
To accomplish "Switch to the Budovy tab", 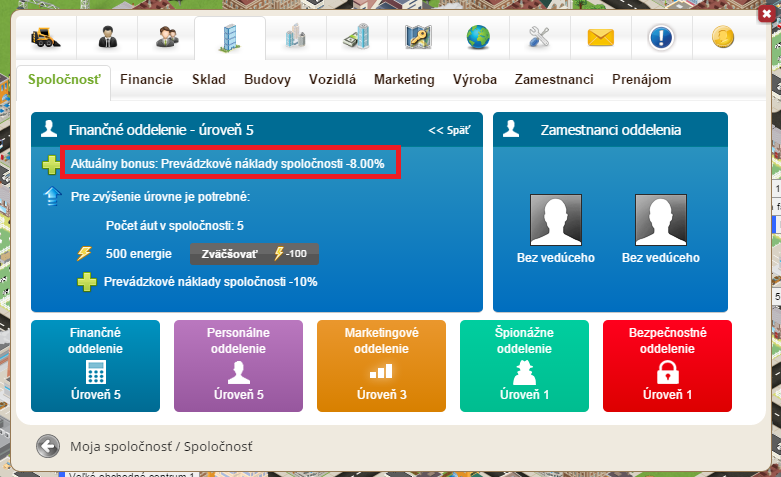I will (267, 80).
